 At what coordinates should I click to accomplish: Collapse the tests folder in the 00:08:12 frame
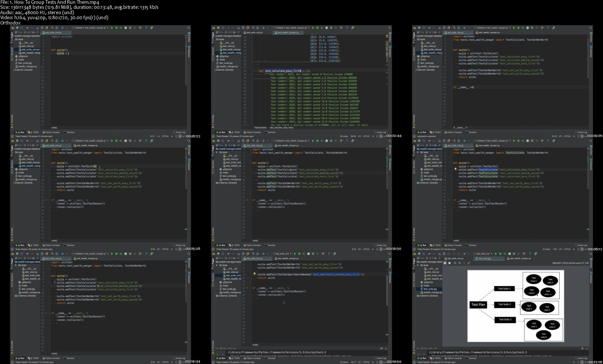[x=418, y=152]
